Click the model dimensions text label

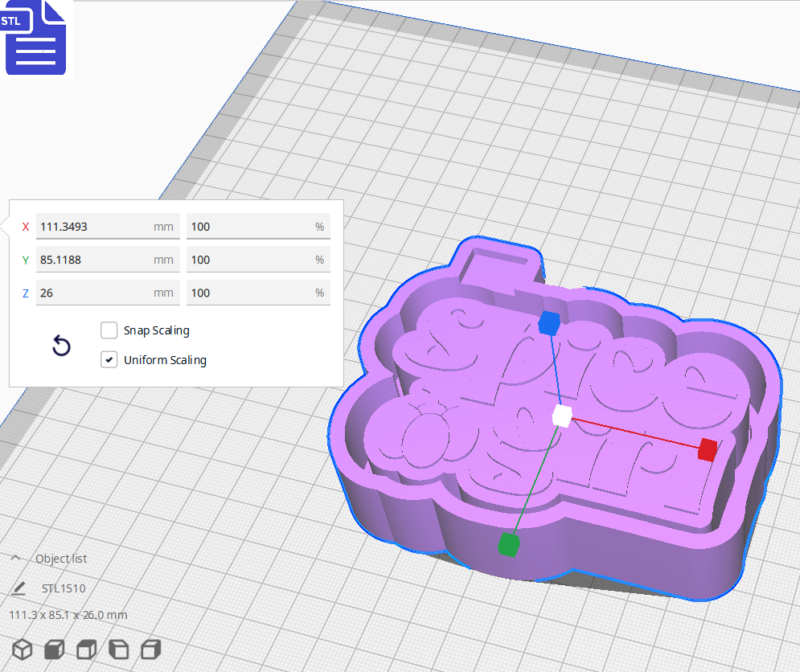[x=66, y=614]
